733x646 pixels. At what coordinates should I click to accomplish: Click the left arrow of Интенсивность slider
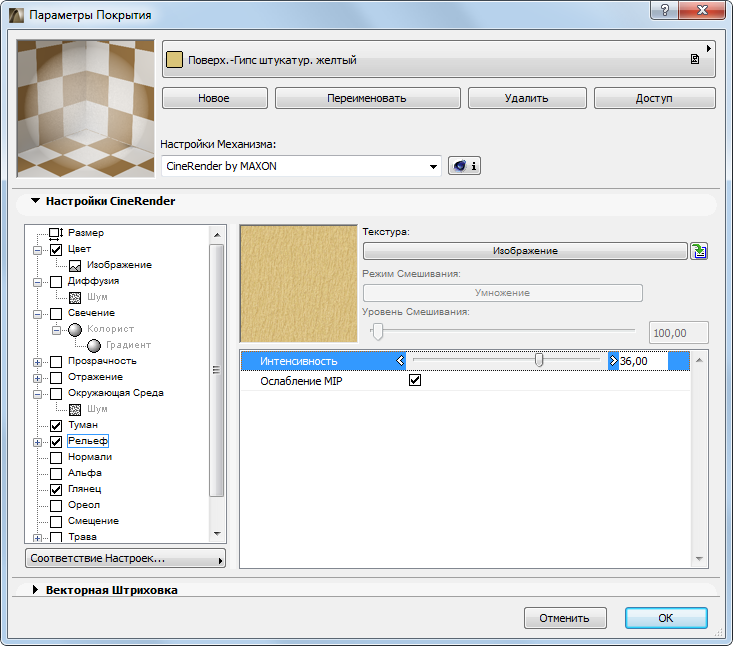[400, 360]
